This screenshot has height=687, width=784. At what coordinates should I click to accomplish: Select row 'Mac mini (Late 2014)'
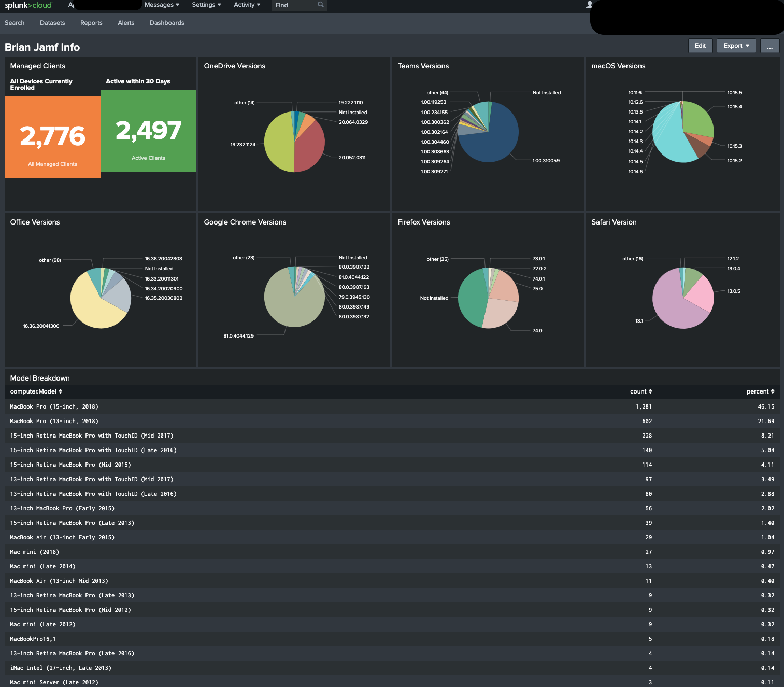(392, 566)
